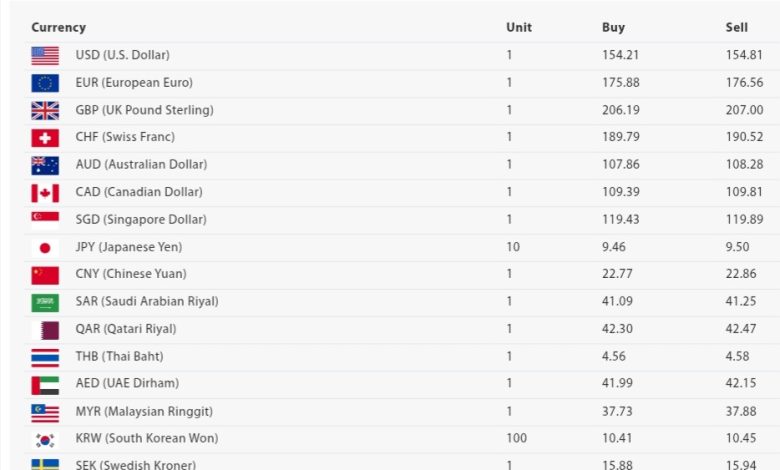Click the Saudi Arabian flag icon

coord(45,302)
